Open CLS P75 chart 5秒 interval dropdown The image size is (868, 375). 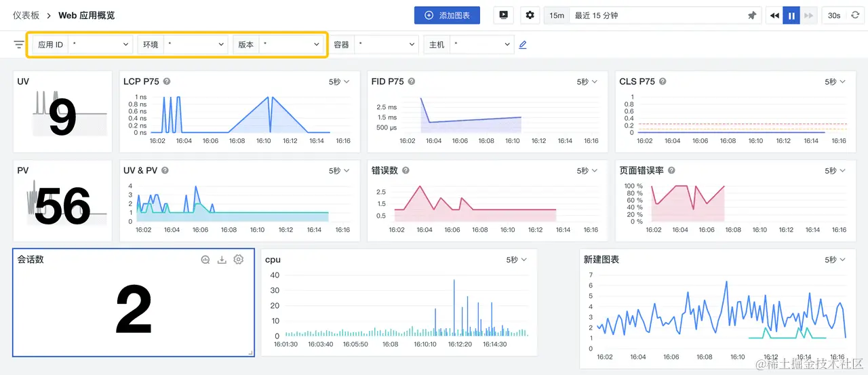pos(835,82)
